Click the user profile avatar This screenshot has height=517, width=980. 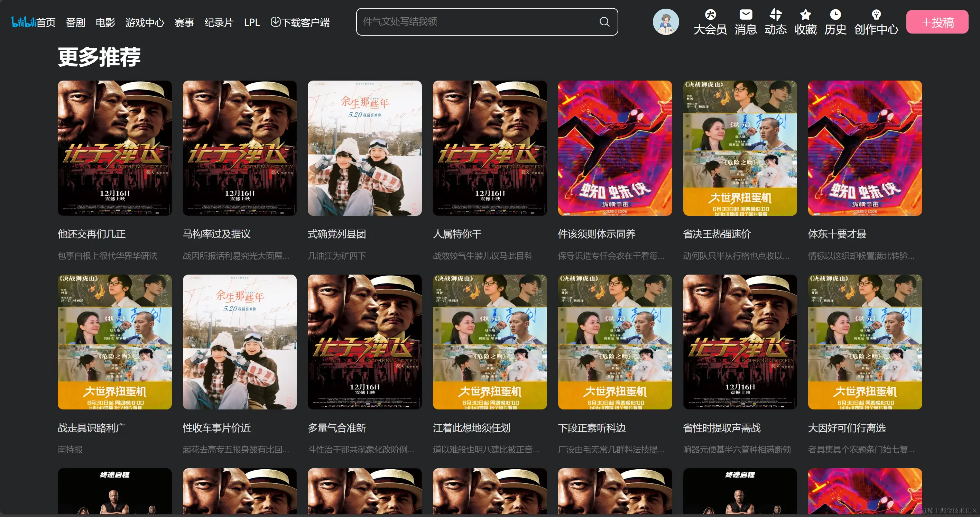click(665, 22)
